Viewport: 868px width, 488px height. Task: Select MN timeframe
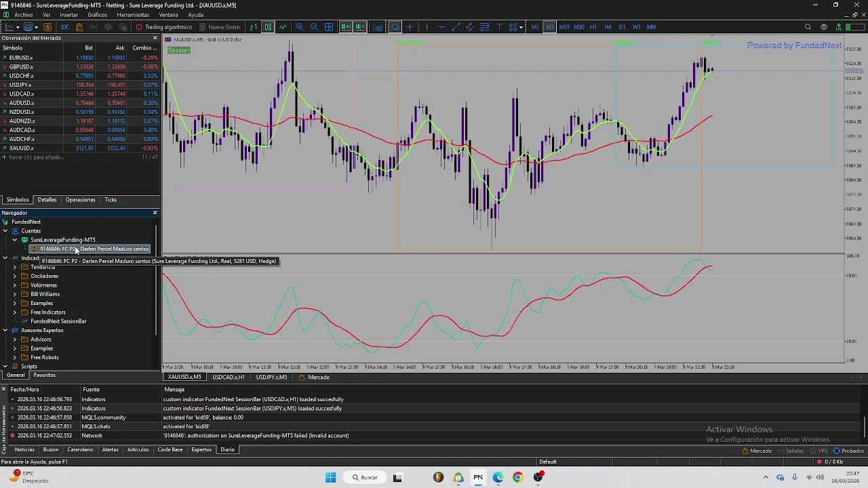[651, 27]
